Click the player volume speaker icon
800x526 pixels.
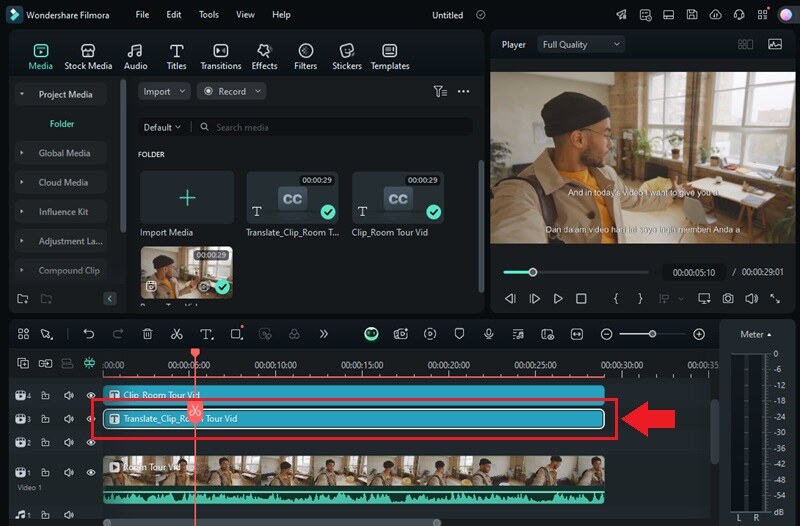[x=751, y=298]
